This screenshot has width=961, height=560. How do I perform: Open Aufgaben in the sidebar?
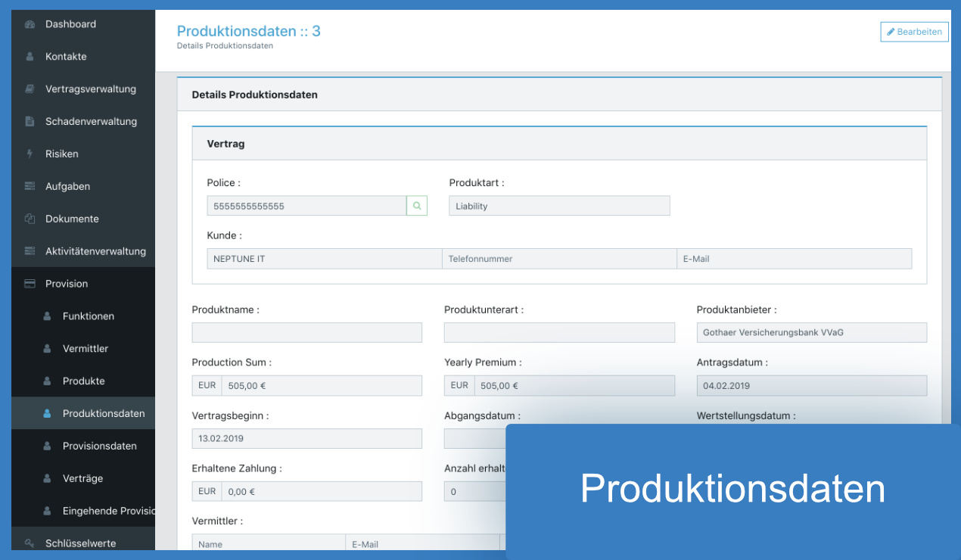pyautogui.click(x=67, y=186)
